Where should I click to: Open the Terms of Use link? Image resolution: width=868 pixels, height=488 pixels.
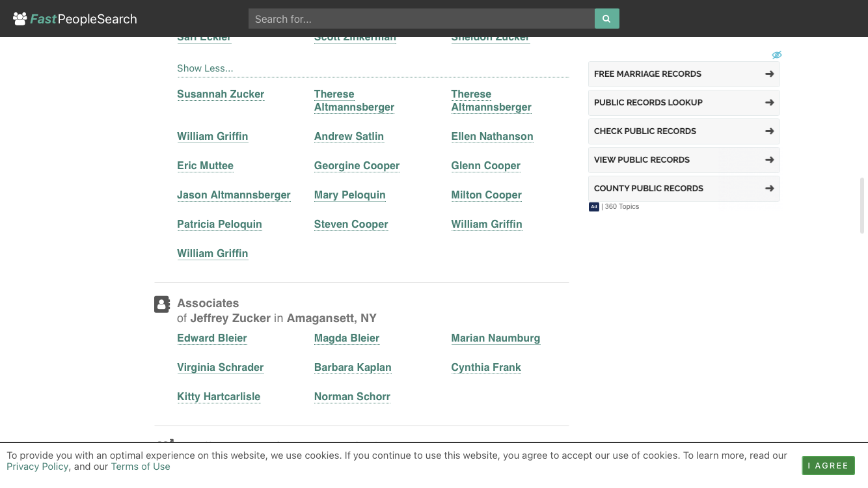click(141, 467)
